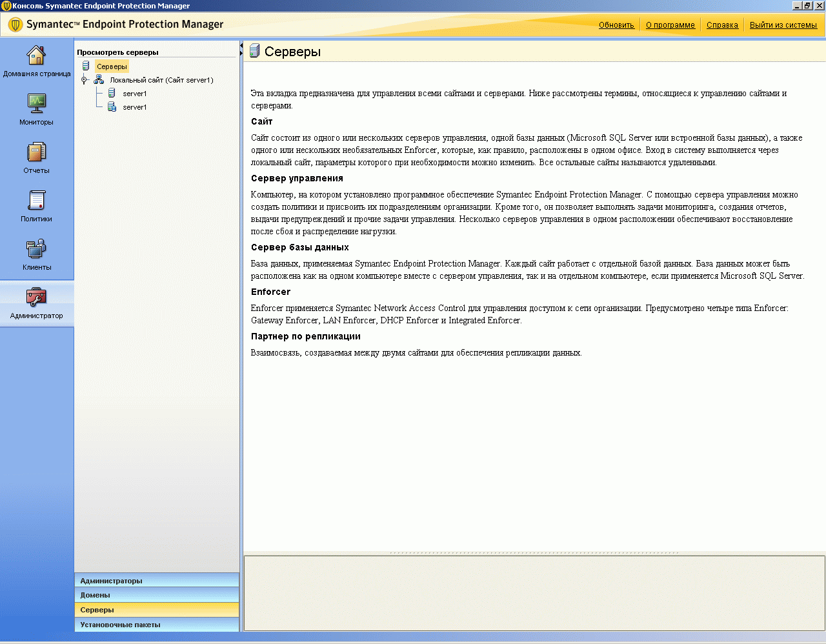Minimize the console window
This screenshot has height=644, width=826.
point(798,6)
